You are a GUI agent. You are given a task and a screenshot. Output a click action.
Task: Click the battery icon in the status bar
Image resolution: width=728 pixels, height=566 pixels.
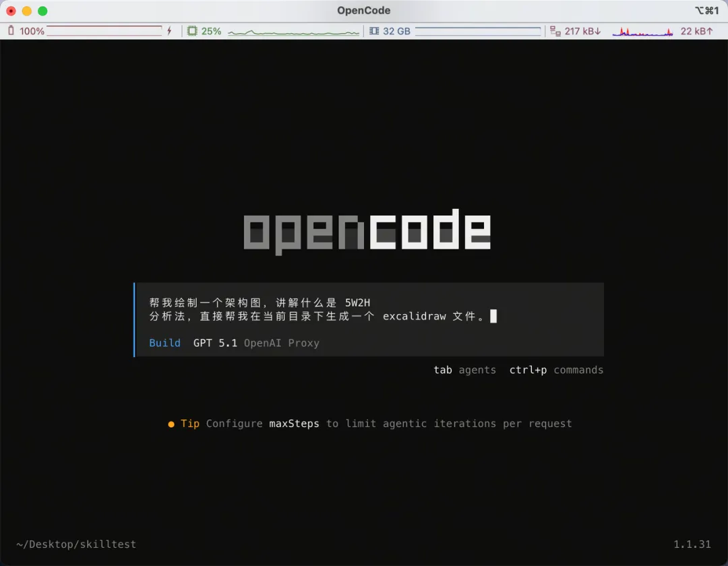tap(11, 31)
